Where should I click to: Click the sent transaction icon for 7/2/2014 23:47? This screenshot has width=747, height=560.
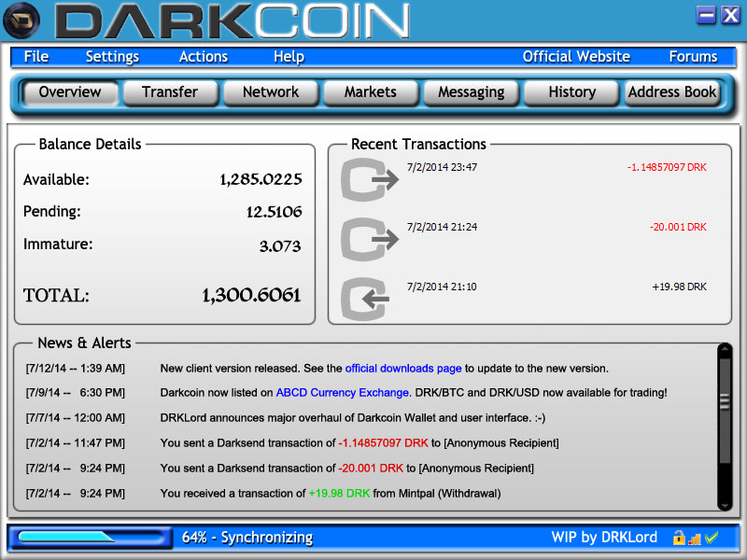click(370, 180)
